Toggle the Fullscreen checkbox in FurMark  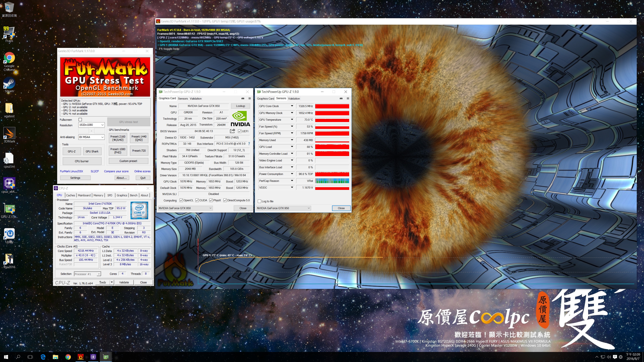tap(80, 120)
